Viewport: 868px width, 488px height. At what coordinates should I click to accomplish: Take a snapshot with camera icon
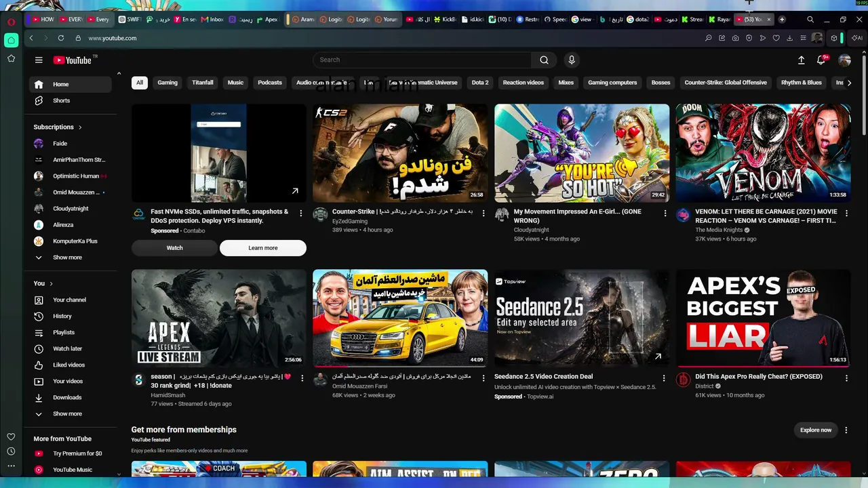[x=735, y=38]
